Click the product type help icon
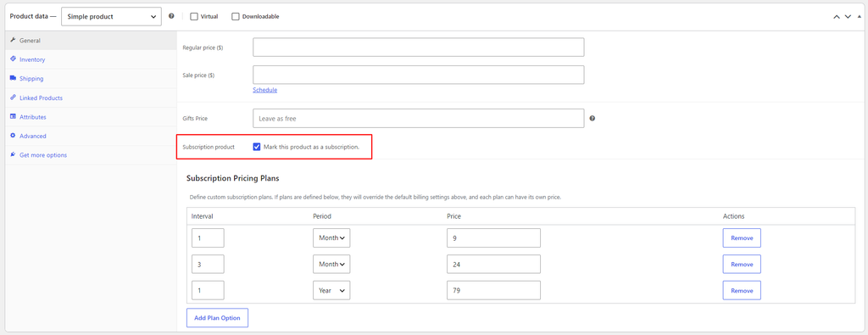The width and height of the screenshot is (868, 335). (171, 16)
